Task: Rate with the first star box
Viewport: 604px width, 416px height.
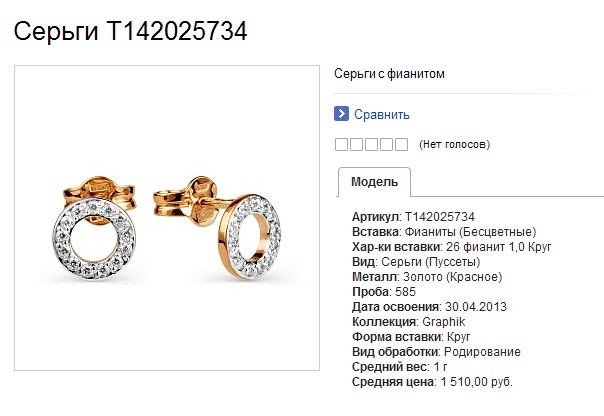Action: (341, 145)
